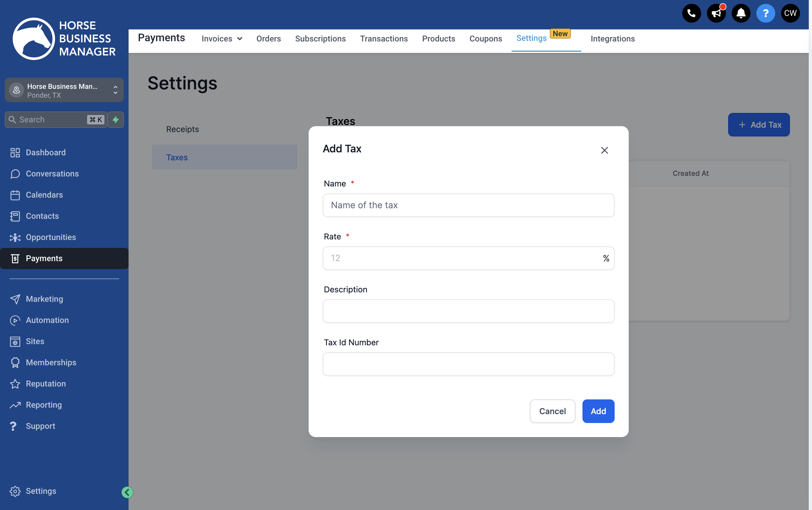Viewport: 812px width, 510px height.
Task: Click the blue help question mark icon
Action: click(766, 14)
